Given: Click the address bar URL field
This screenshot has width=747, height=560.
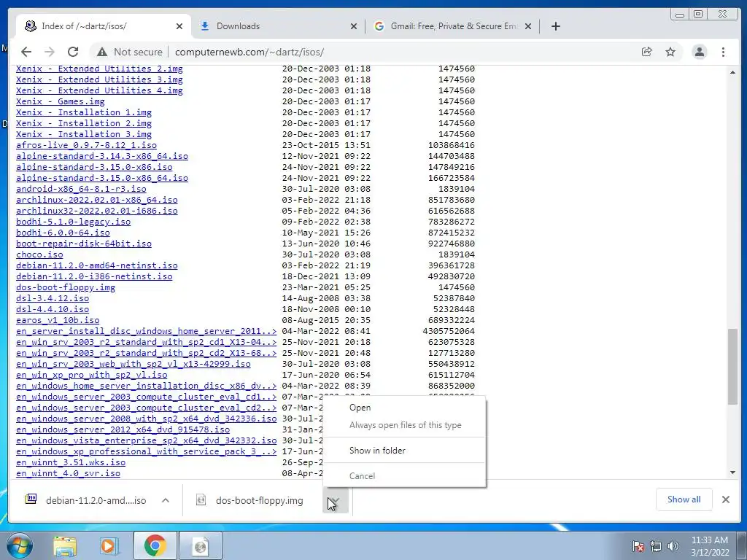Looking at the screenshot, I should tap(249, 52).
